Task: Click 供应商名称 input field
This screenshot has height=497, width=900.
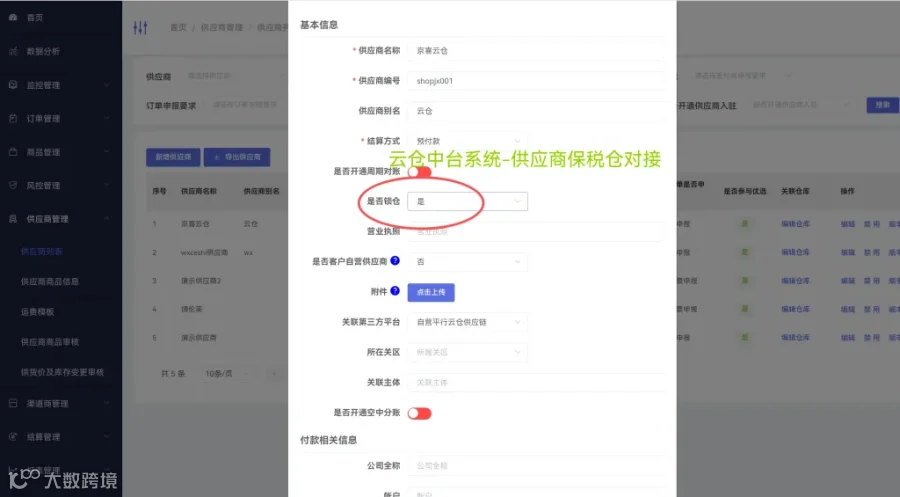Action: 536,51
